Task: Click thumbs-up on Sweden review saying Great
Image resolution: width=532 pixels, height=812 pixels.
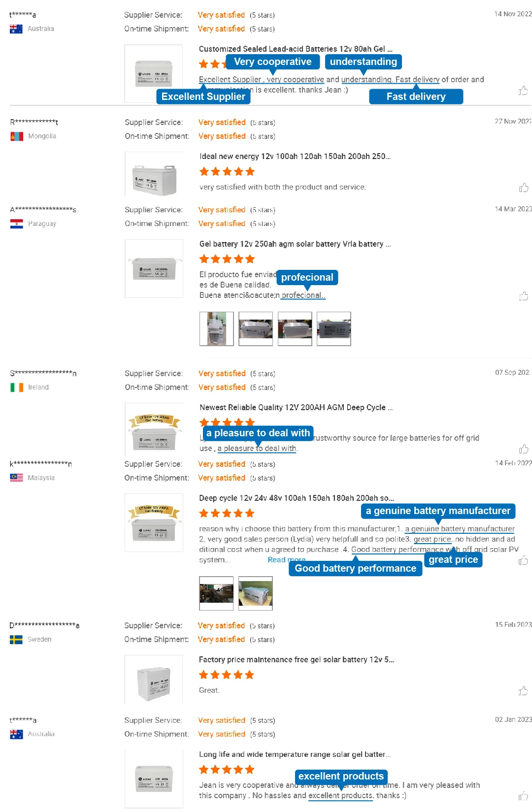Action: pyautogui.click(x=523, y=691)
